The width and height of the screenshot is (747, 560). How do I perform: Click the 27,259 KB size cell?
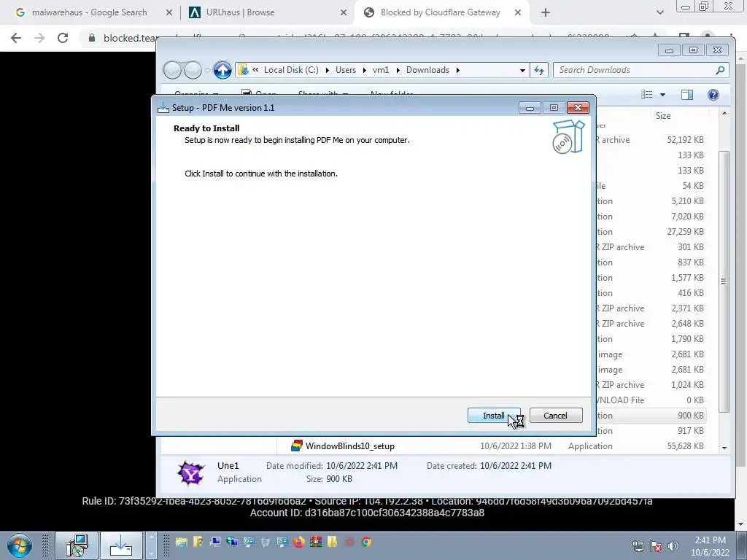point(686,232)
